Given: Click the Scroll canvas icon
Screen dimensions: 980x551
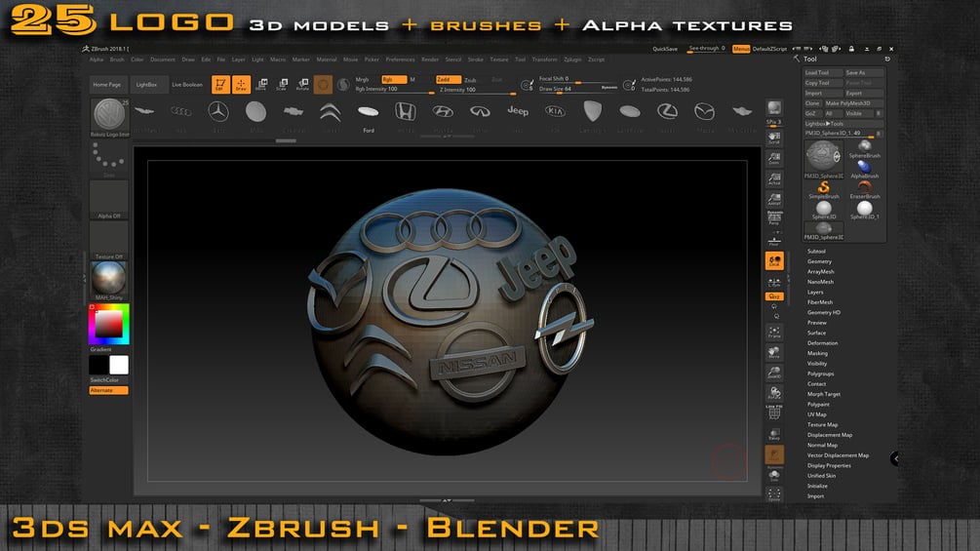Looking at the screenshot, I should pyautogui.click(x=774, y=138).
